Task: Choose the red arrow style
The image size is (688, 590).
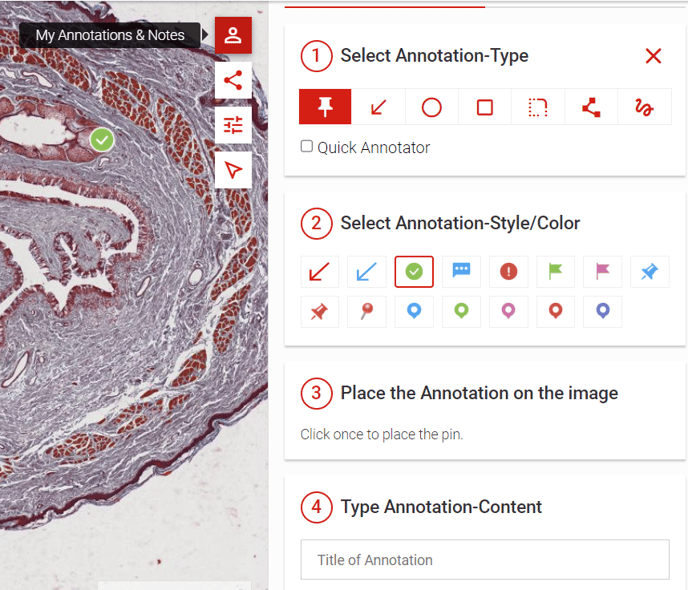Action: coord(319,272)
